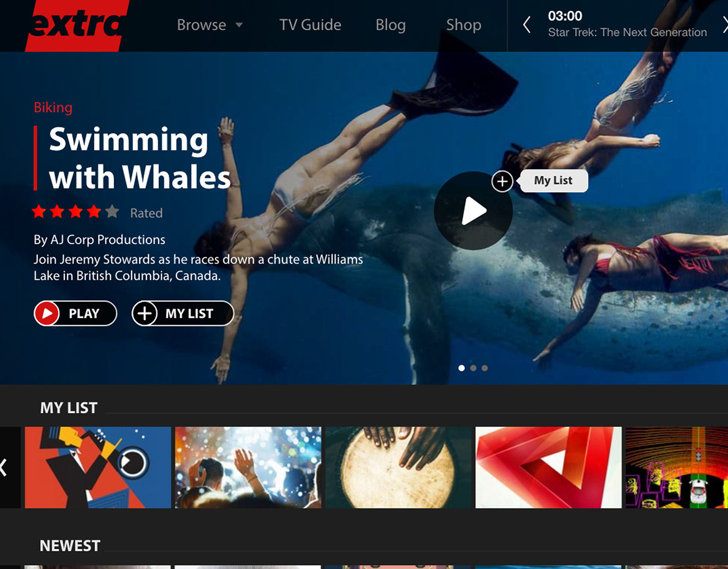Open the Shop page
Screen dimensions: 728x569
point(464,24)
